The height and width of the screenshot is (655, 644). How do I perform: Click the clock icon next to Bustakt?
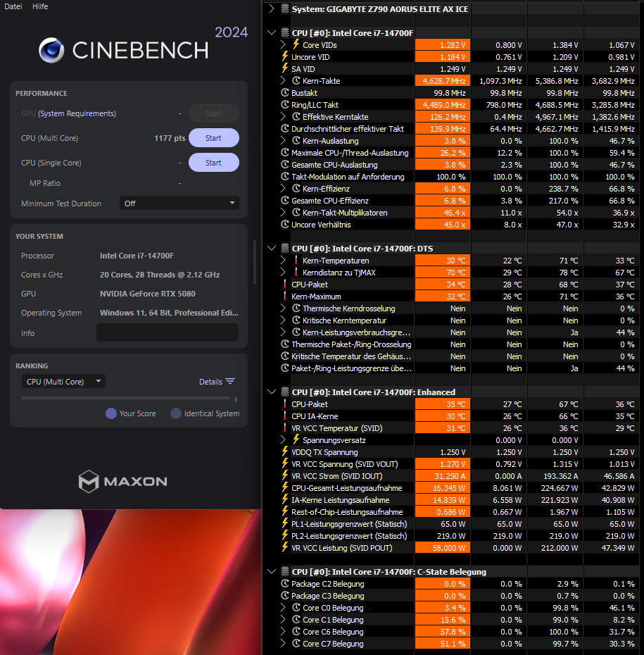coord(284,92)
